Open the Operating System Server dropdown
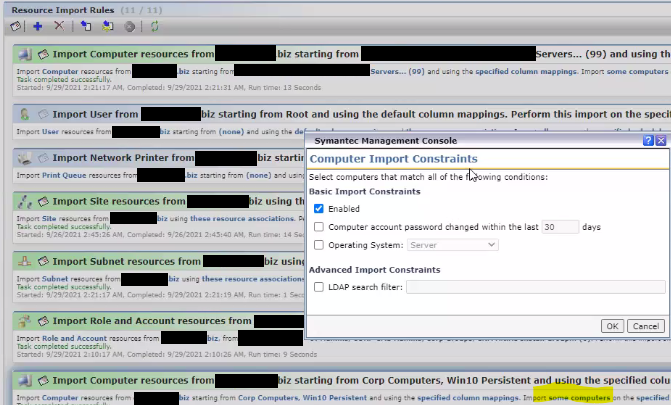 point(452,245)
